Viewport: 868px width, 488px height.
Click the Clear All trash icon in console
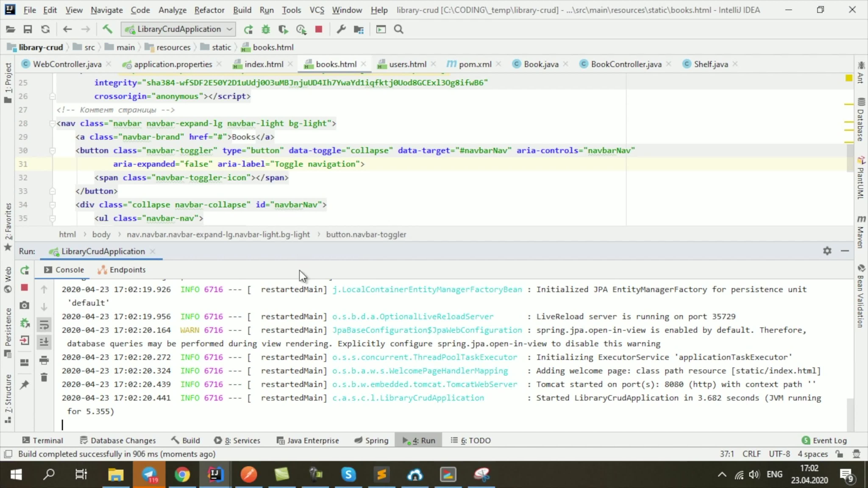coord(44,377)
